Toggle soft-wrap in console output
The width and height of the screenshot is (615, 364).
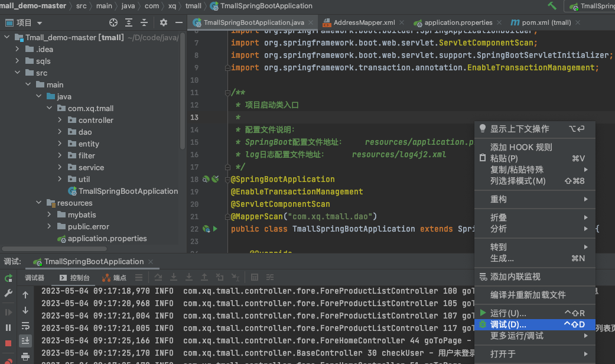coord(25,326)
